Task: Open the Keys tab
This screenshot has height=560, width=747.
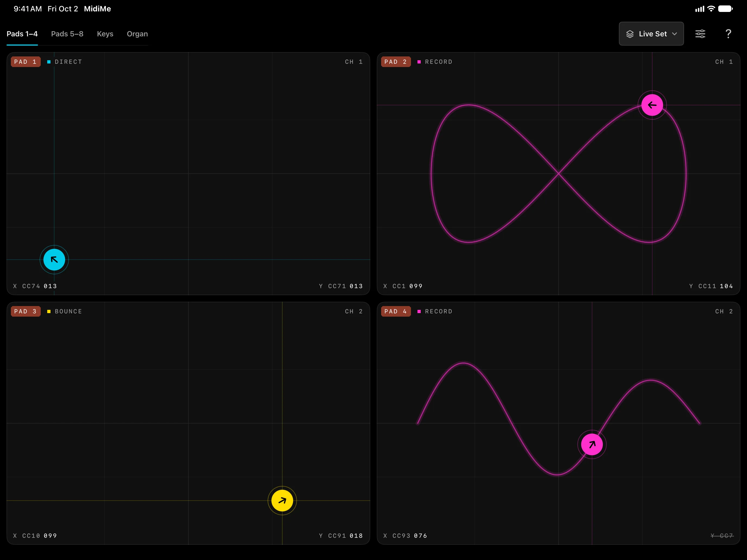Action: tap(105, 34)
